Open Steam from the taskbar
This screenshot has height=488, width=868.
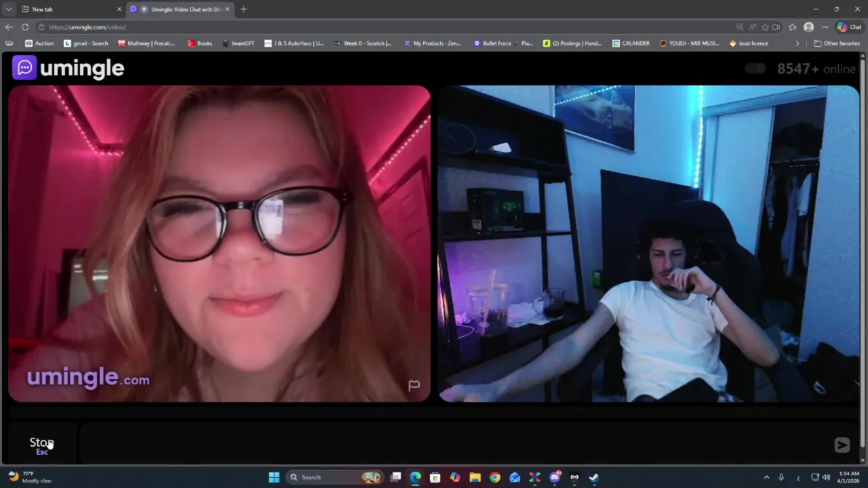pos(594,477)
